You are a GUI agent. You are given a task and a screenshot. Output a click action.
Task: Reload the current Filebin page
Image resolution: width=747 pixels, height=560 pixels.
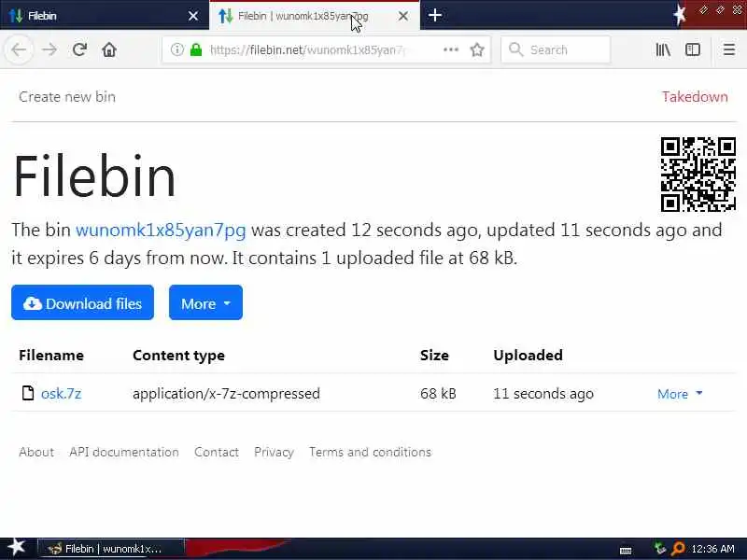tap(79, 49)
